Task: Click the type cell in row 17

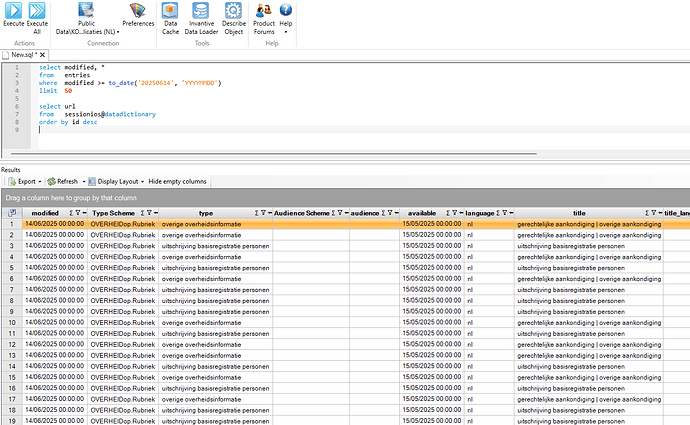Action: click(216, 399)
